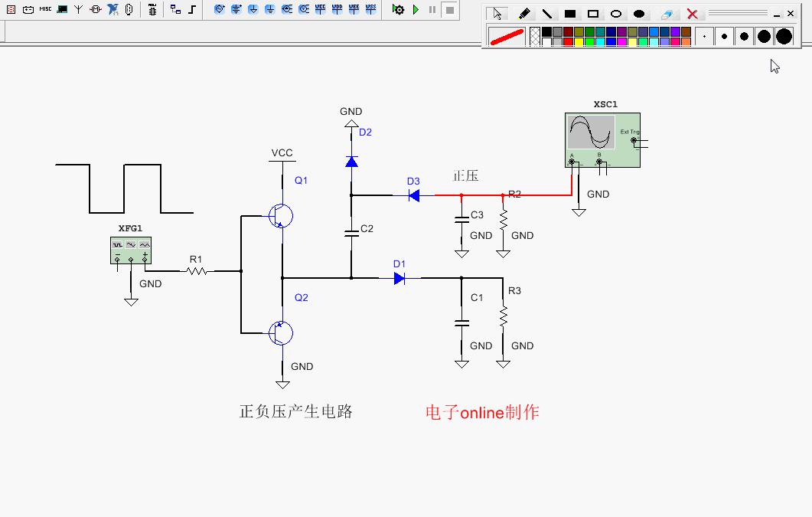Screen dimensions: 812x517
Task: Pick the red color swatch
Action: pos(568,42)
